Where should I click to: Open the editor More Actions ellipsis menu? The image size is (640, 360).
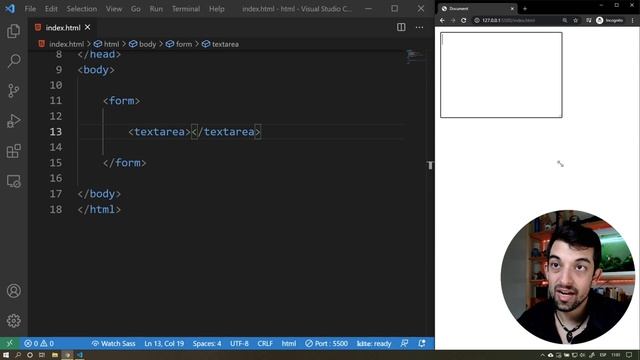419,27
